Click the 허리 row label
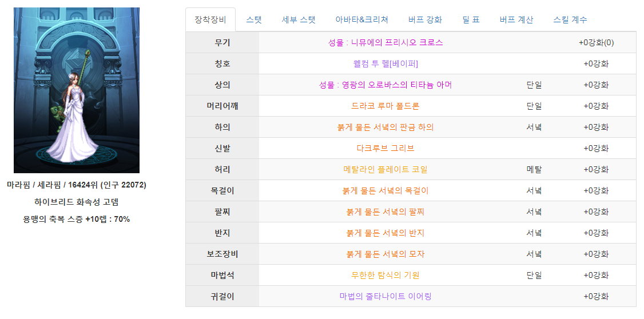The image size is (644, 319). [x=222, y=170]
